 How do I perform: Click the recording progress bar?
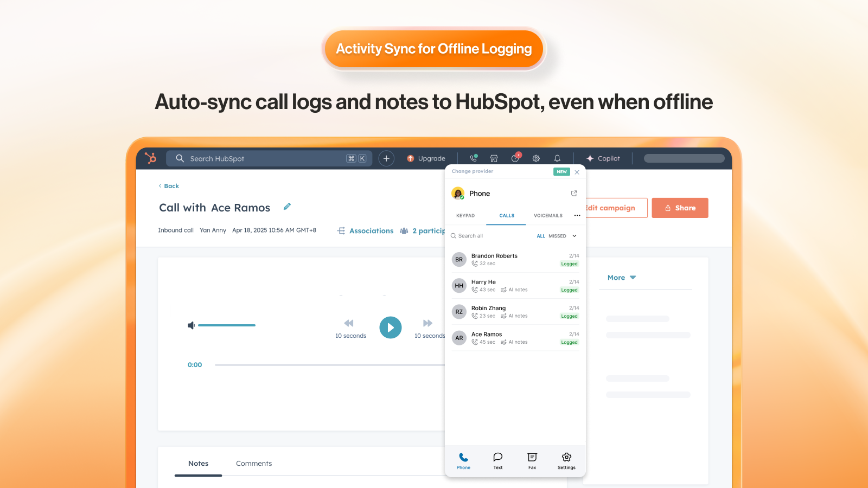coord(329,365)
